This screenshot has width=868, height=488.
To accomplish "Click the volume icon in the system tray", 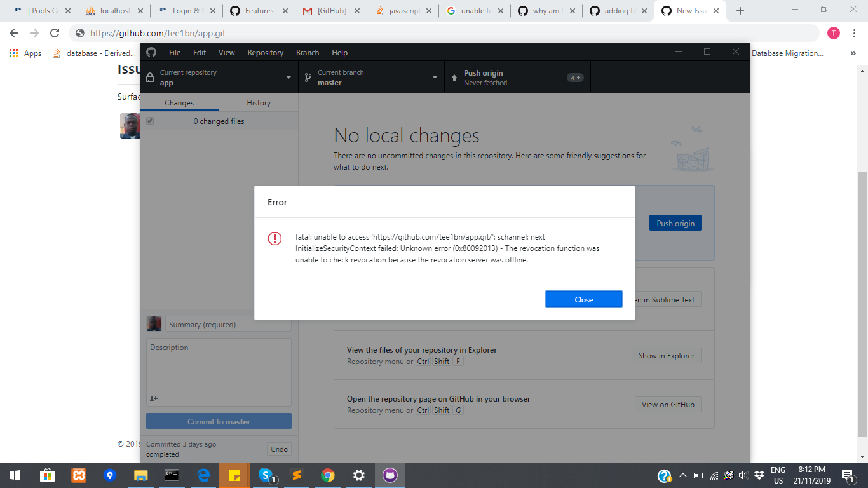I will (743, 475).
